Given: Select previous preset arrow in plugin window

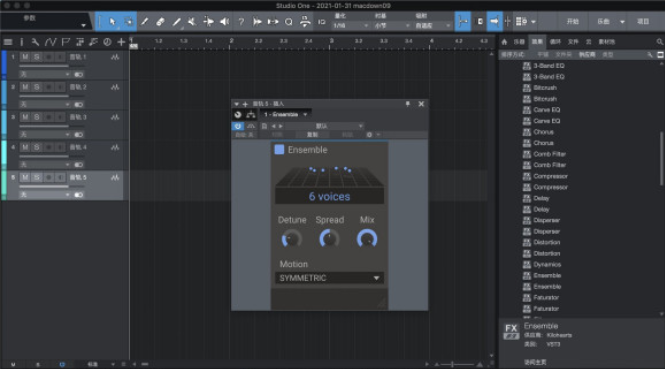Looking at the screenshot, I should [x=274, y=126].
